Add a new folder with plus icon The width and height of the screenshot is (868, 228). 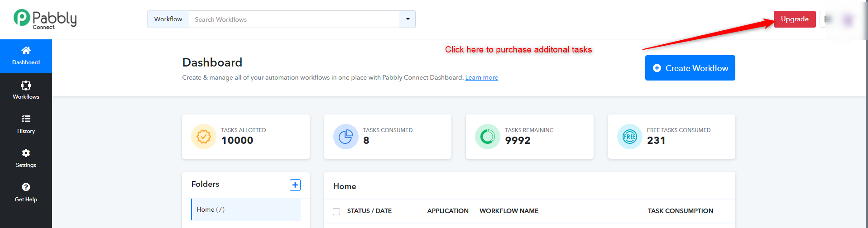click(295, 185)
